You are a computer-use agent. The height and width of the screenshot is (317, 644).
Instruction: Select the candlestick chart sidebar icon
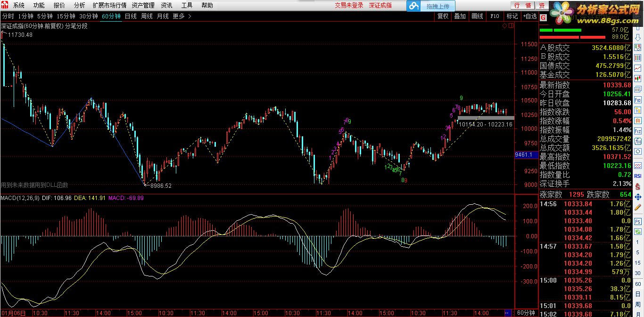pos(637,78)
